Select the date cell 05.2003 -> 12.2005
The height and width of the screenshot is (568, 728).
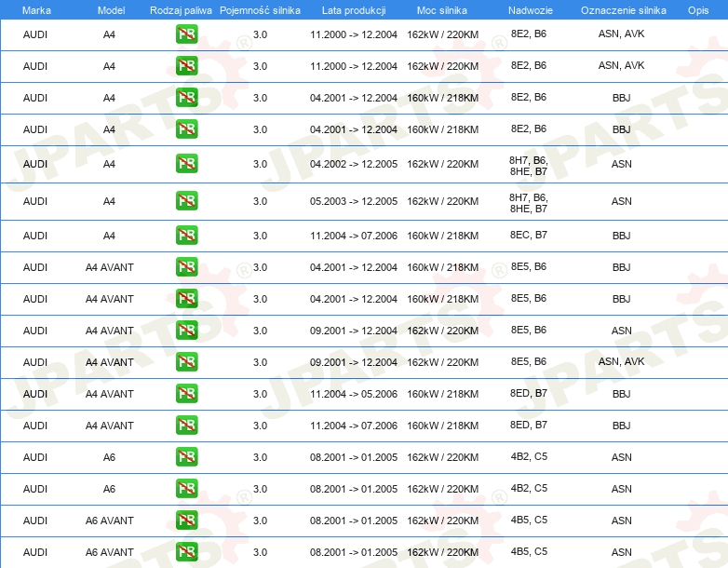354,201
